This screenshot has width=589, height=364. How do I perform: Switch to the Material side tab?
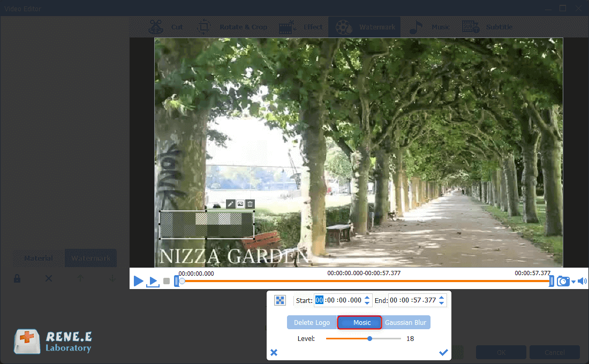[39, 258]
